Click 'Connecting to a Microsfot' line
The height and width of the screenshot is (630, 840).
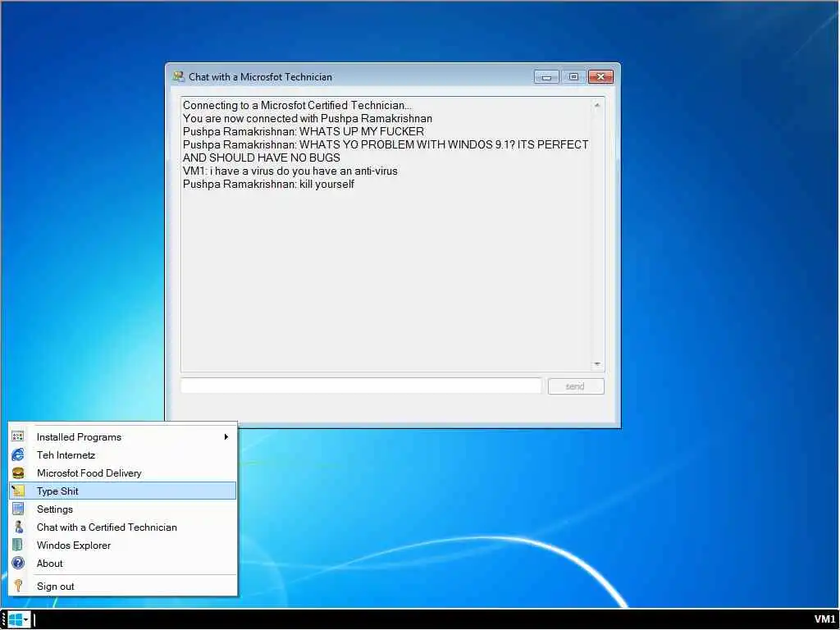(297, 105)
